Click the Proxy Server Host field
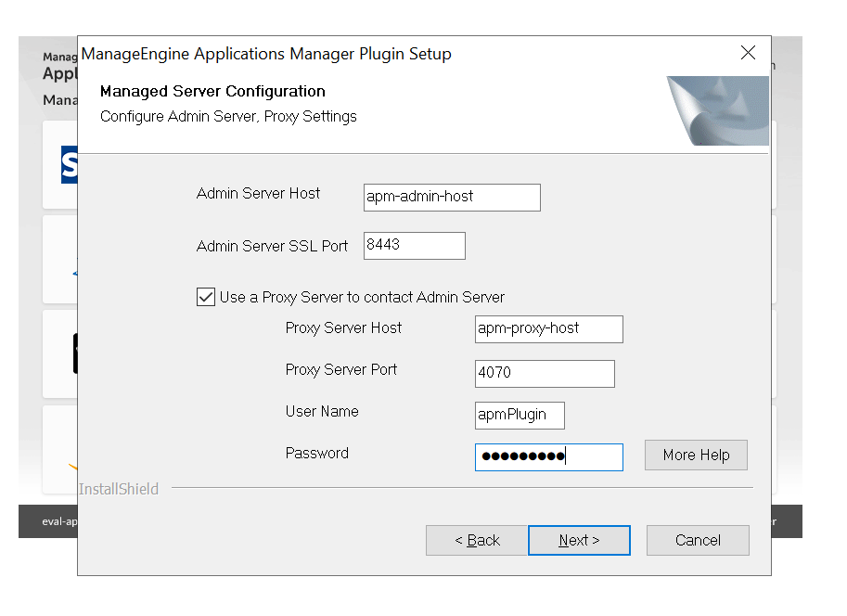 549,329
